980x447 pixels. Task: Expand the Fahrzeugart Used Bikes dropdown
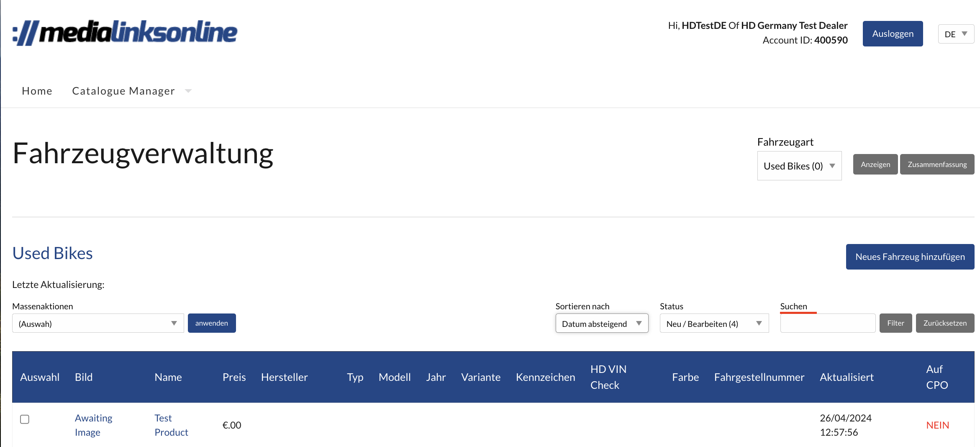(x=799, y=166)
